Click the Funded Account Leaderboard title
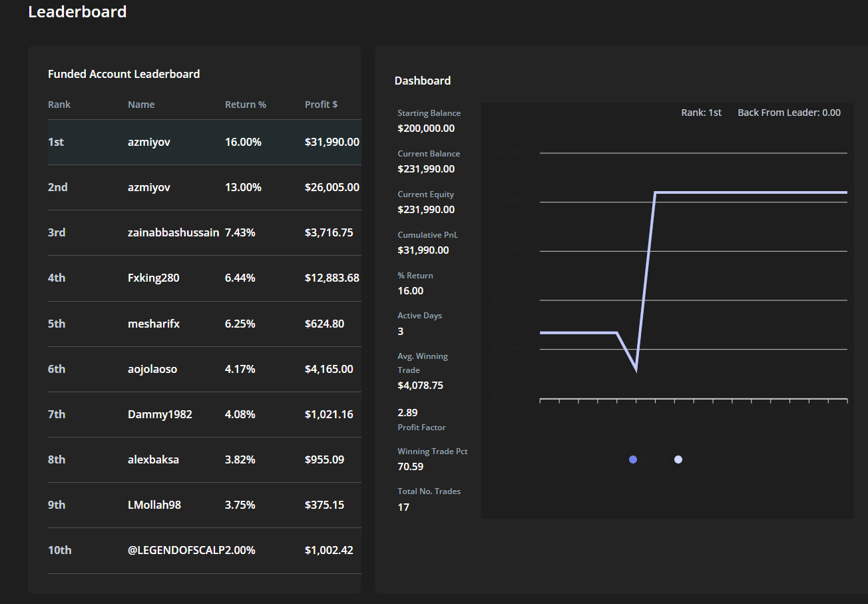The width and height of the screenshot is (868, 604). click(x=124, y=74)
